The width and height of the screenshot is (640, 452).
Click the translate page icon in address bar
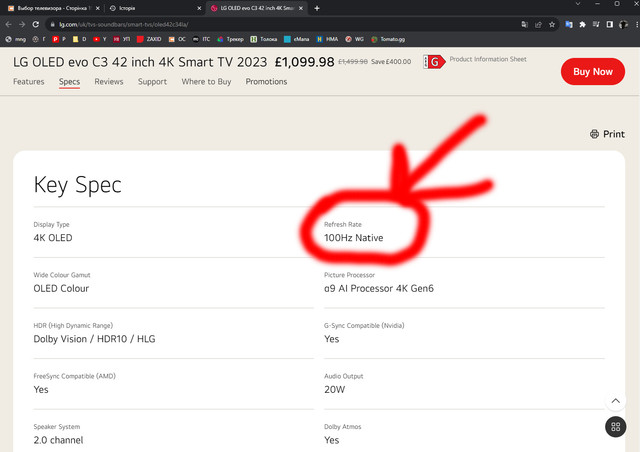[x=524, y=24]
